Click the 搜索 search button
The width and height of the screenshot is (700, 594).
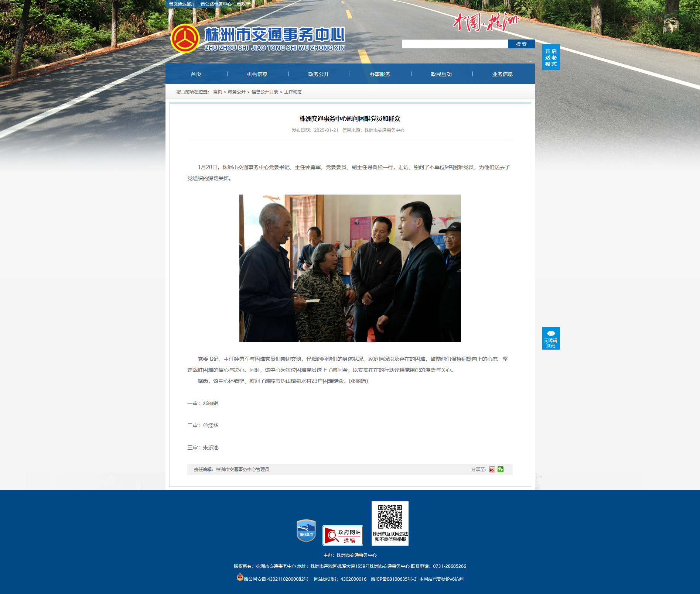[x=521, y=44]
